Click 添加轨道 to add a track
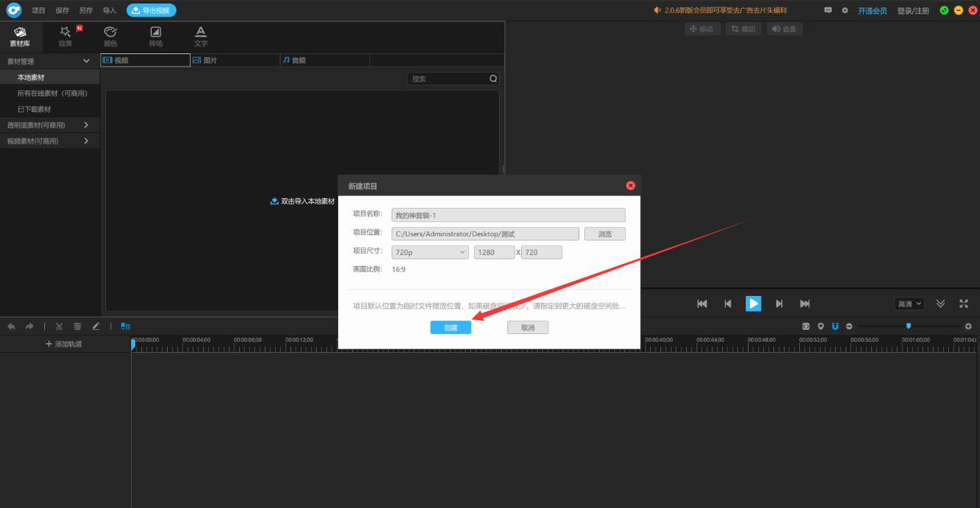Viewport: 980px width, 508px height. pyautogui.click(x=64, y=344)
